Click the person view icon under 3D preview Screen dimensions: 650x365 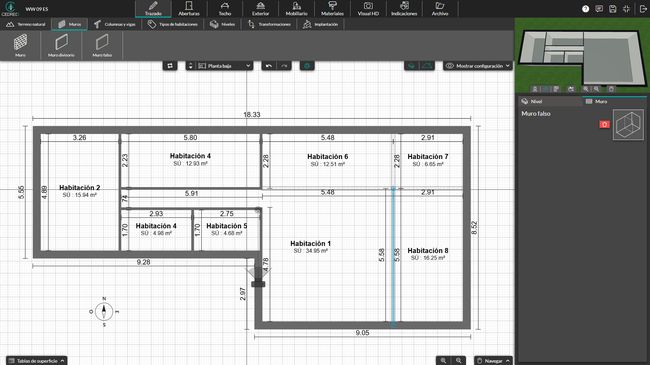coord(535,89)
